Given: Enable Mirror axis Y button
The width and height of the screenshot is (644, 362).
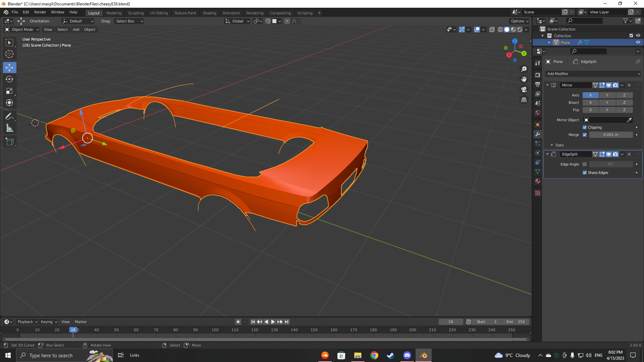Looking at the screenshot, I should [x=607, y=95].
